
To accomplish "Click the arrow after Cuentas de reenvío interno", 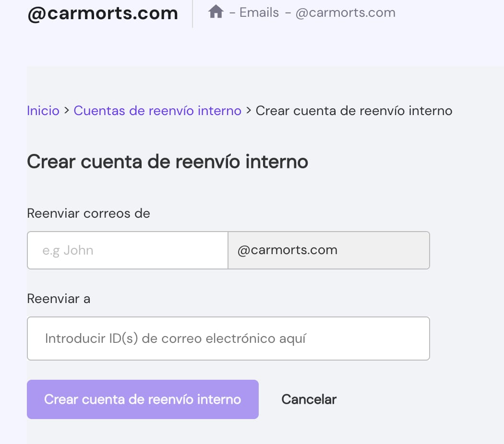I will [249, 111].
